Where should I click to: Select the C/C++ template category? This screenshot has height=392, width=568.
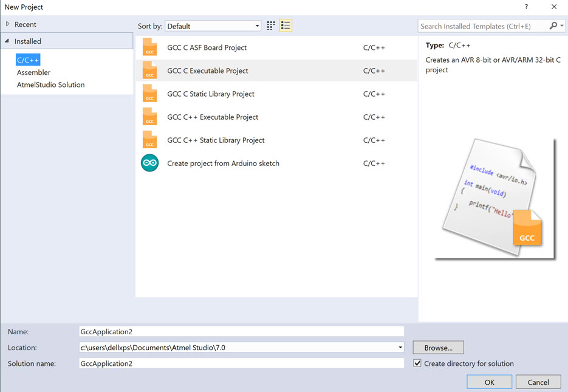28,60
